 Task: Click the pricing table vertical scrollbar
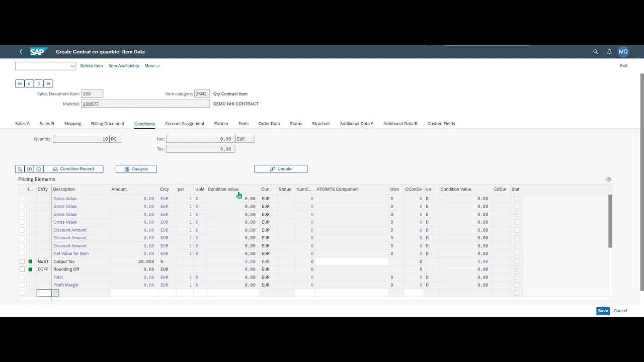610,221
